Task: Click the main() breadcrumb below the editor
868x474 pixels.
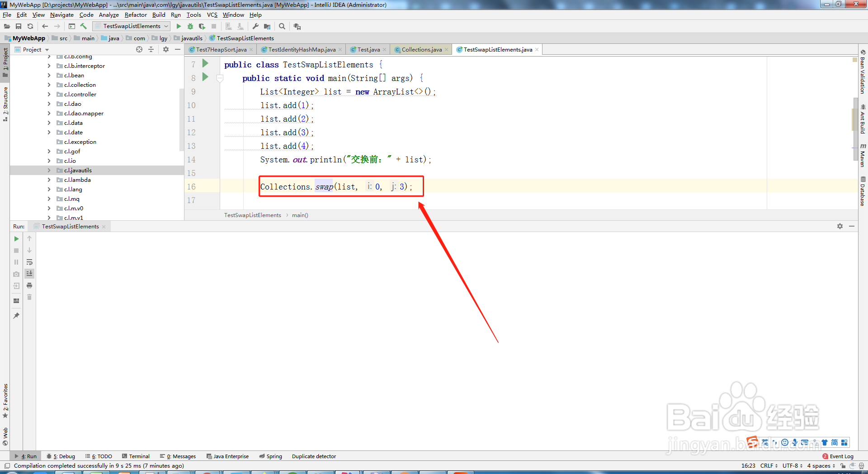Action: coord(300,215)
